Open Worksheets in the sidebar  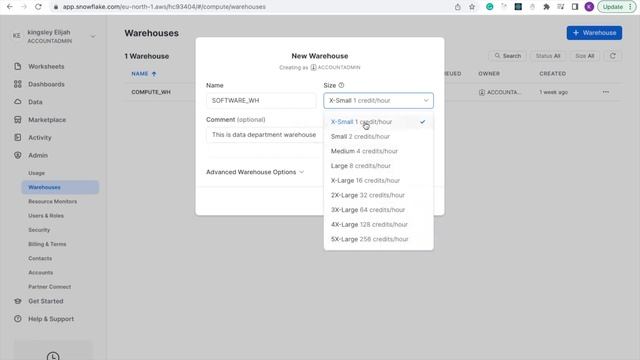[x=46, y=67]
